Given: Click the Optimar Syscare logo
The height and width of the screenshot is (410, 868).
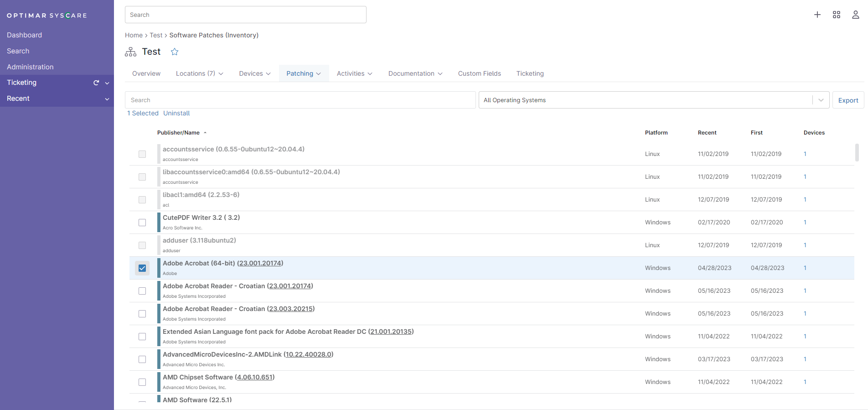Looking at the screenshot, I should 46,16.
